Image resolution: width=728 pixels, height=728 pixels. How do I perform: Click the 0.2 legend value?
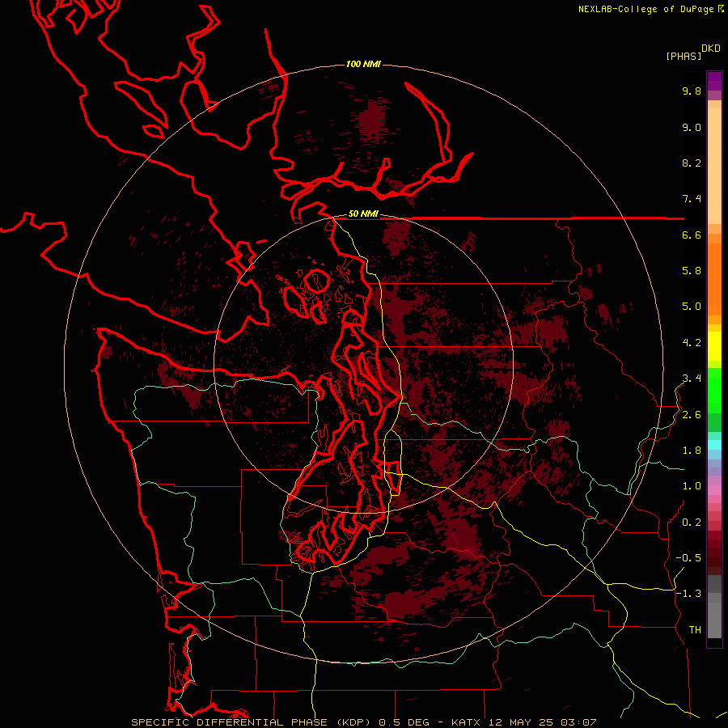pyautogui.click(x=692, y=523)
